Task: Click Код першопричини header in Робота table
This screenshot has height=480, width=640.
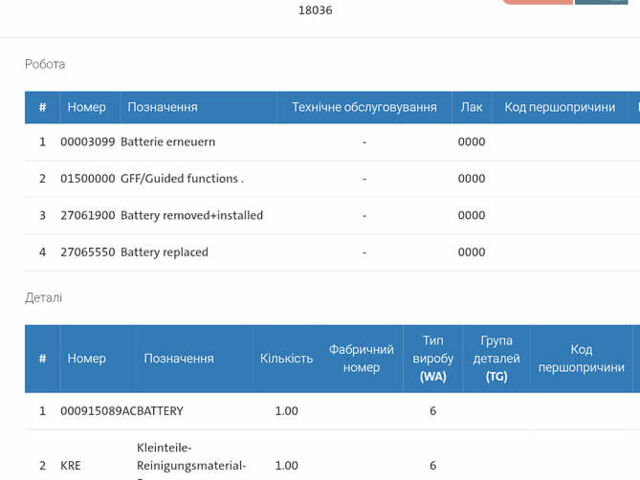Action: tap(559, 107)
